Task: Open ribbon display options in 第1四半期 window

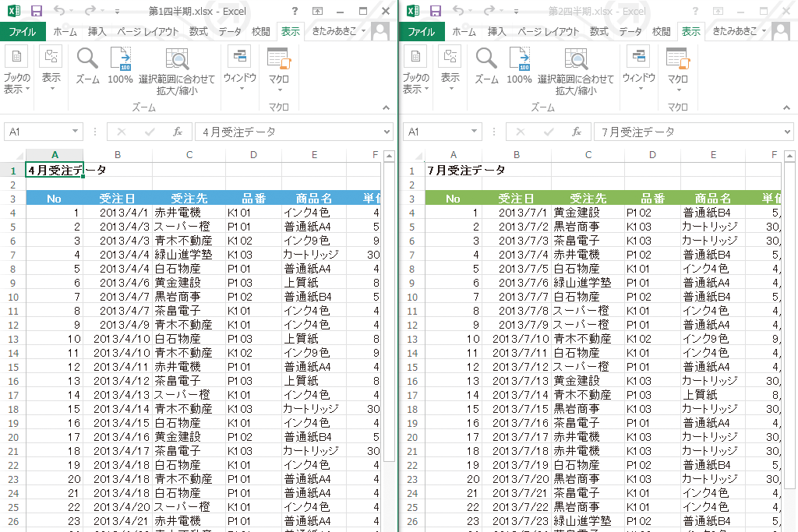Action: (318, 11)
